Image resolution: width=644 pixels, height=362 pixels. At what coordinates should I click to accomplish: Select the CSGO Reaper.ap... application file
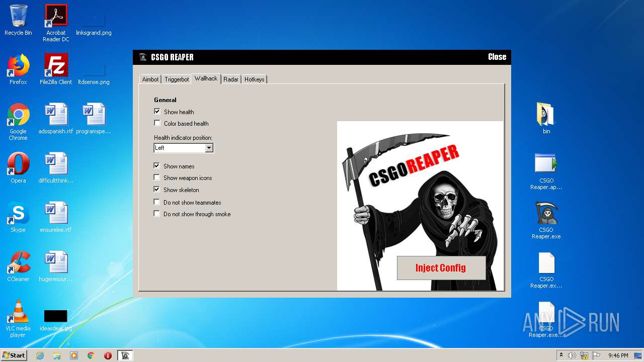point(546,171)
